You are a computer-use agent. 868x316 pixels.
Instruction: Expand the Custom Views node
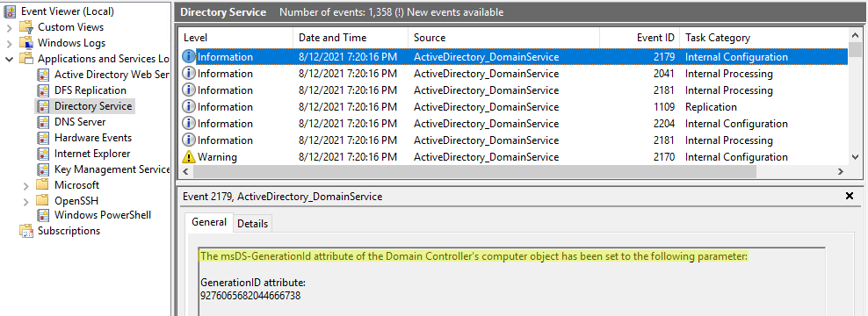[x=10, y=27]
